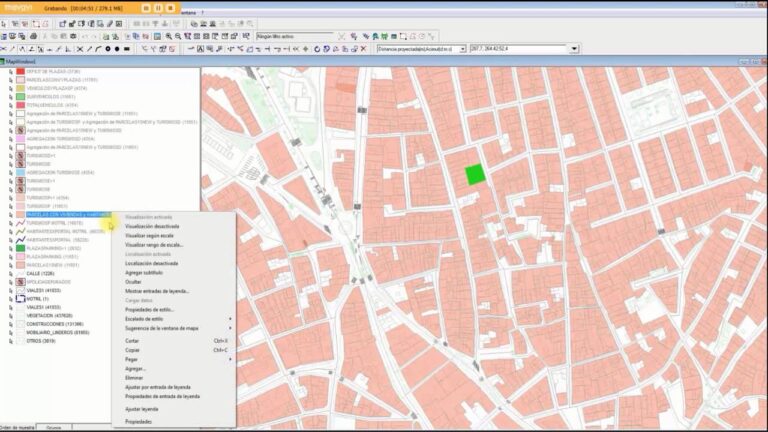Viewport: 768px width, 432px height.
Task: Click the blue map window icon
Action: point(157,36)
